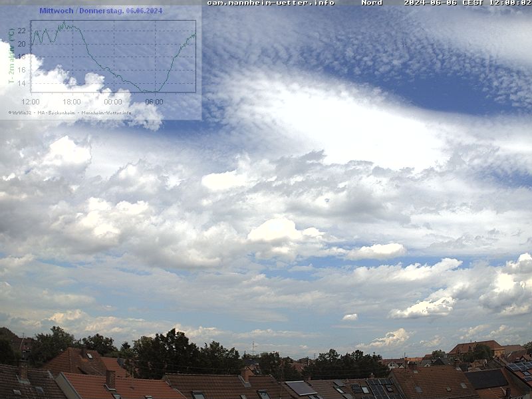Image resolution: width=532 pixels, height=399 pixels.
Task: Click the vertical temperature axis label
Action: click(11, 57)
